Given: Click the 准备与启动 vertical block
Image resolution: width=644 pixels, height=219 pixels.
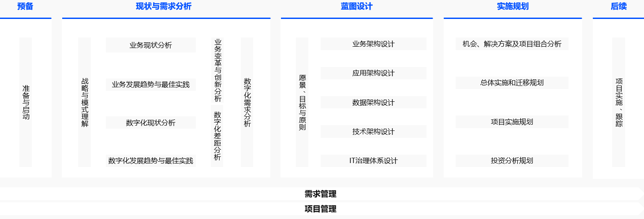Looking at the screenshot, I should (x=26, y=102).
